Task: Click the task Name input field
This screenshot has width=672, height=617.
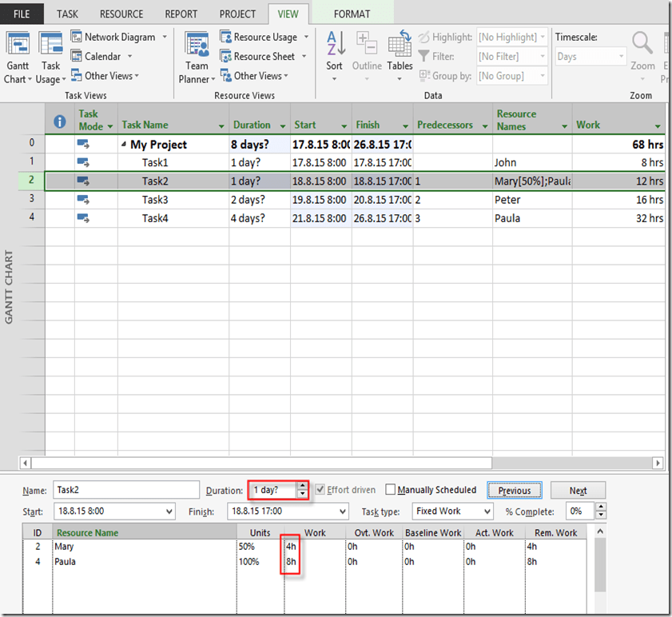Action: [125, 490]
